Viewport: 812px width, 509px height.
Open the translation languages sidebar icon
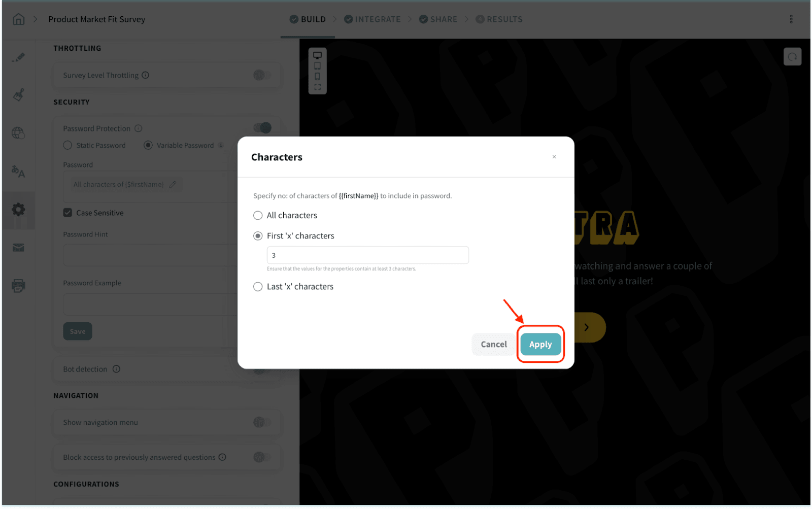(x=19, y=172)
